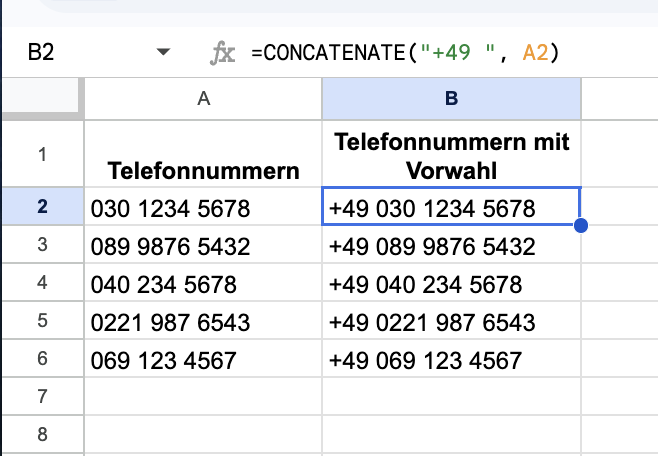This screenshot has width=658, height=456.
Task: Select cell with +49 069 123 4567
Action: click(x=451, y=360)
